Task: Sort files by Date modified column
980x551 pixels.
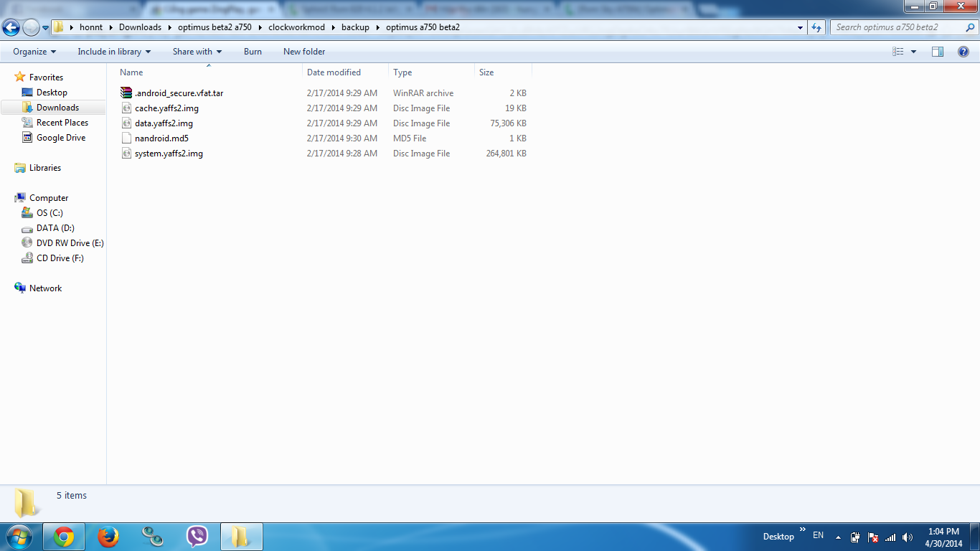Action: coord(334,72)
